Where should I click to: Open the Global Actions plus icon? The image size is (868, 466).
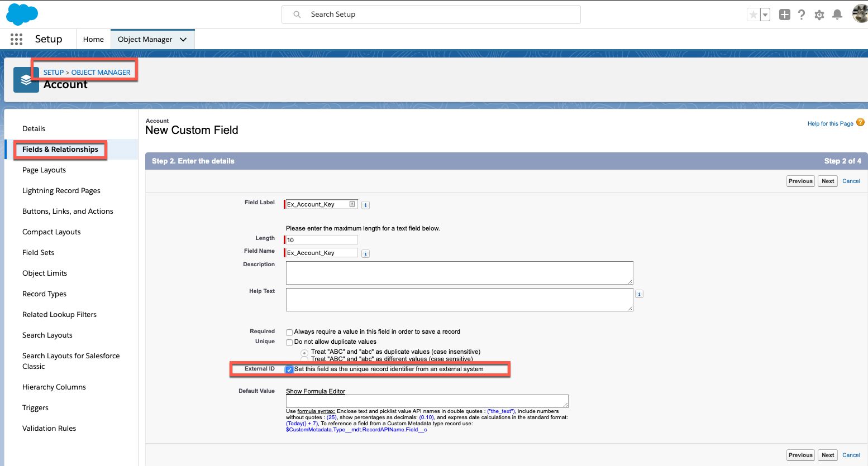click(785, 15)
